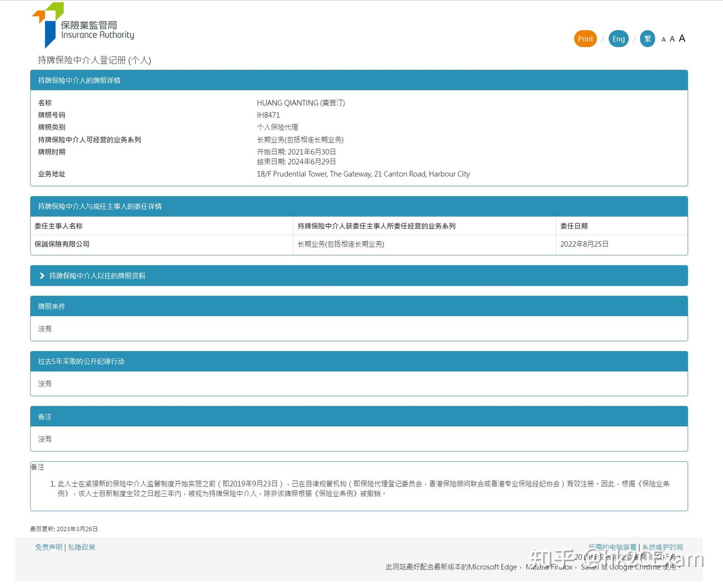
Task: Select the smallest font size A
Action: point(664,40)
